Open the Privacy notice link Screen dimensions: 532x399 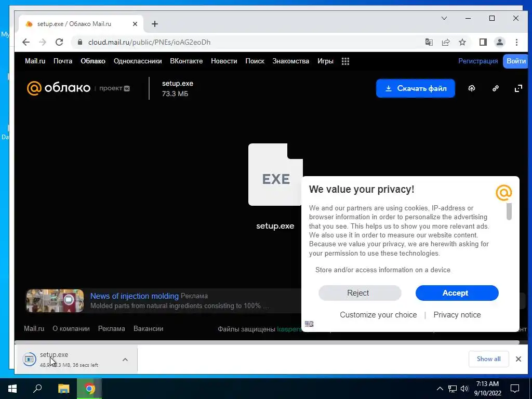(x=457, y=315)
